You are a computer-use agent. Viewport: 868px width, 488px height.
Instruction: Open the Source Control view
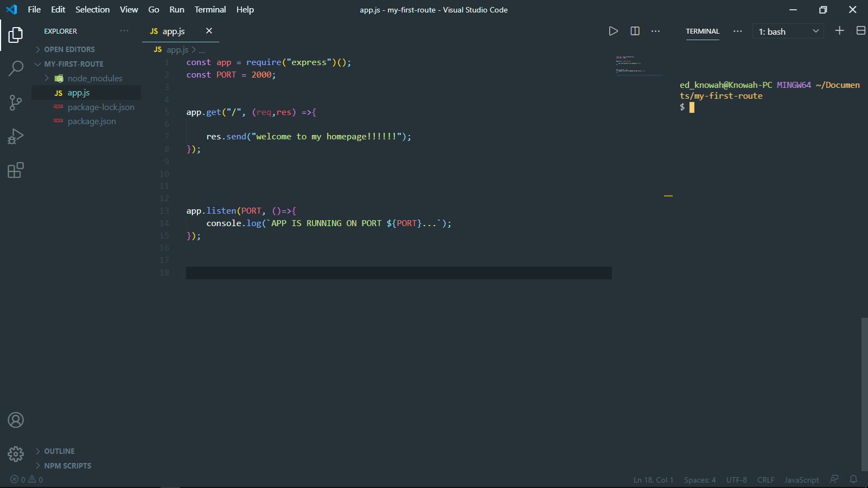pyautogui.click(x=16, y=102)
